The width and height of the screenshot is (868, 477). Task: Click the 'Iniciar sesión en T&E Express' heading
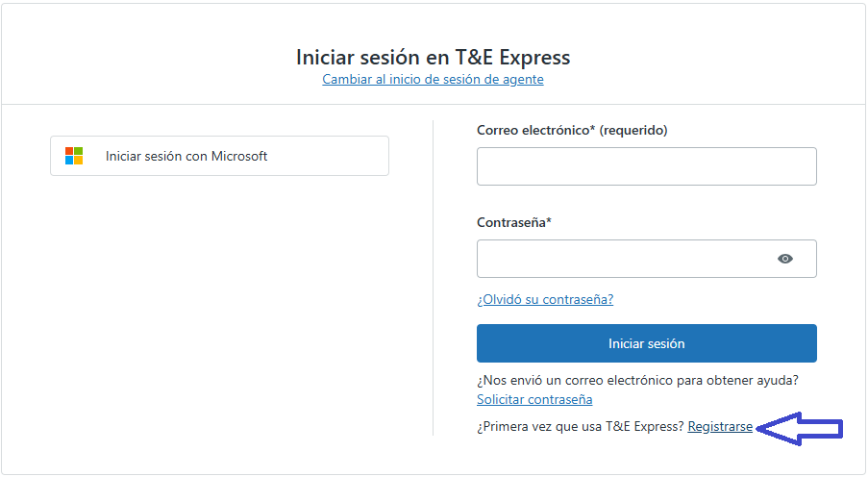[x=433, y=57]
